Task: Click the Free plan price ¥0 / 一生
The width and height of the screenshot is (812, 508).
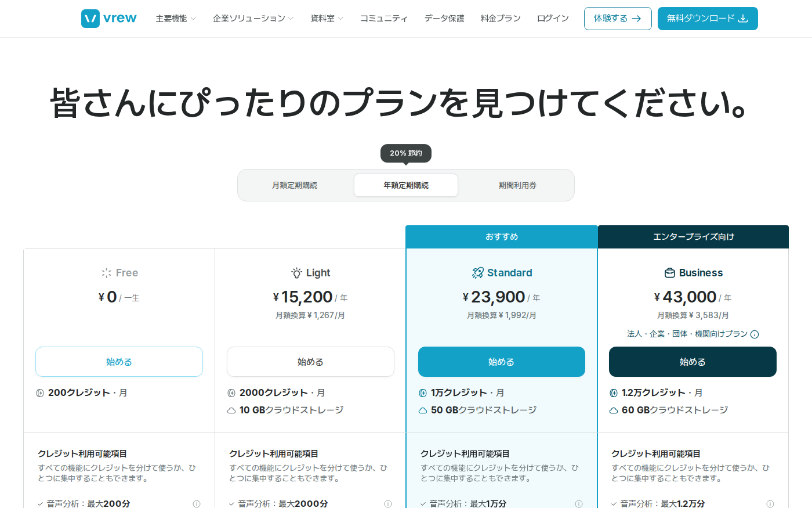Action: pos(119,297)
